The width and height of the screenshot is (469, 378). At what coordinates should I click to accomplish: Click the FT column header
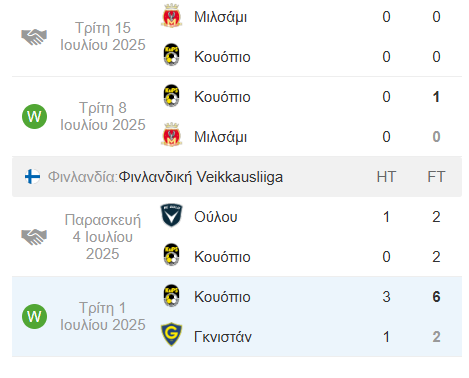(436, 177)
